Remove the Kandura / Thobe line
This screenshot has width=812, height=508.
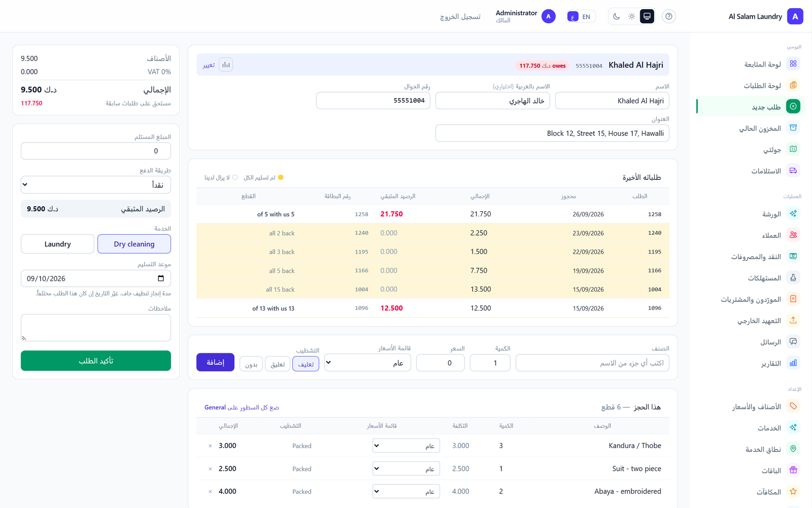pos(210,446)
